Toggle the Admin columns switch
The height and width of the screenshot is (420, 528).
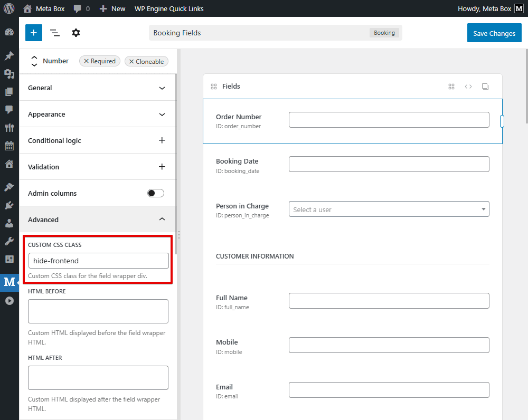point(156,193)
